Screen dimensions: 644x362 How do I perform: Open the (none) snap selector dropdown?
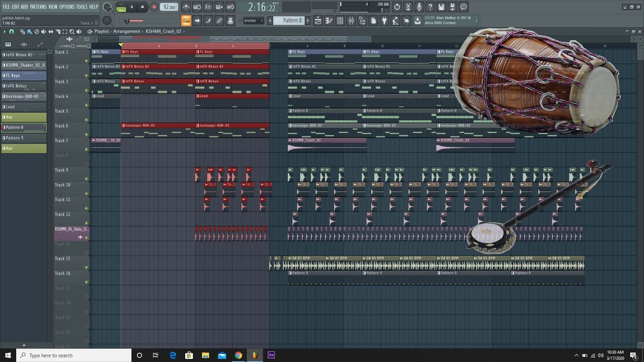point(254,21)
